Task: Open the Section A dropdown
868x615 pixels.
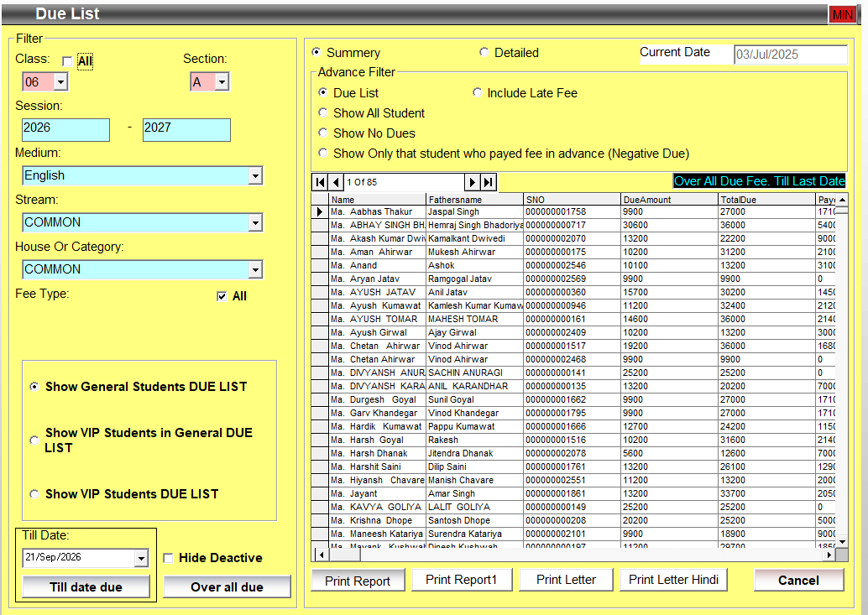Action: point(222,82)
